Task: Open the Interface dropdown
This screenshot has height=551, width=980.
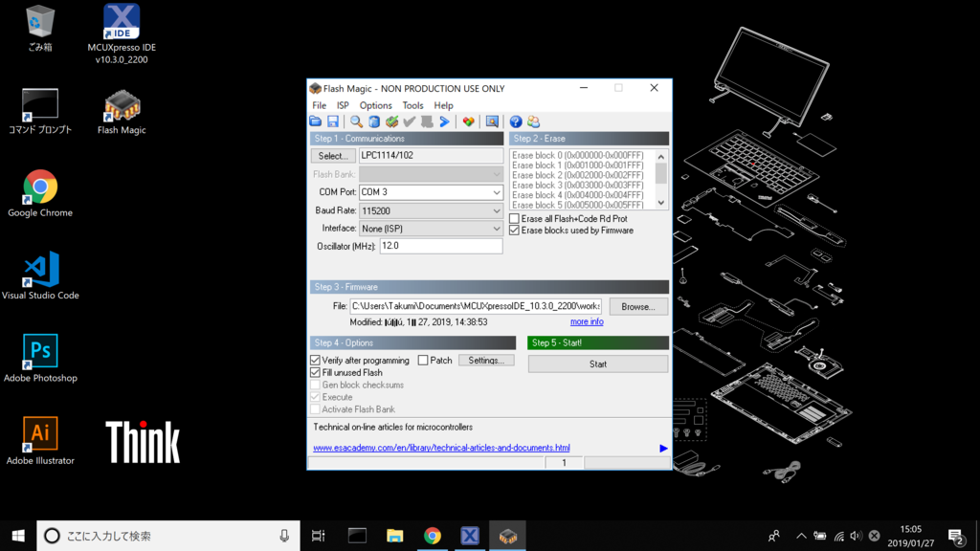Action: (497, 229)
